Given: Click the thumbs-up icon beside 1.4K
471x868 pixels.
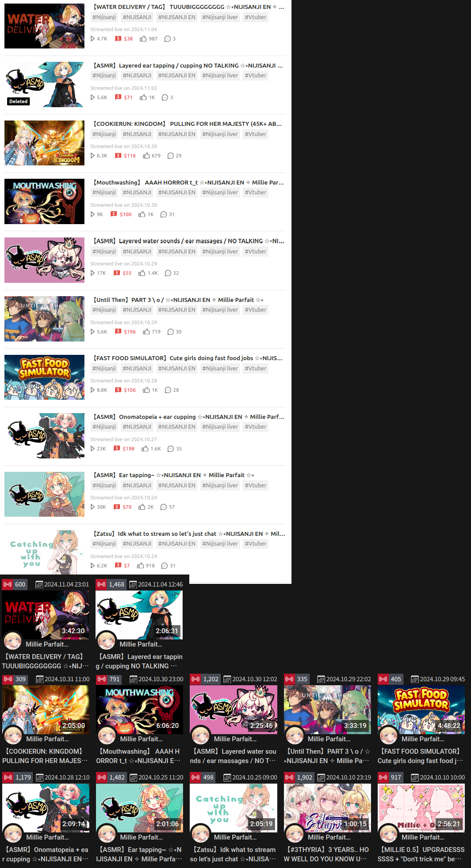Looking at the screenshot, I should [142, 273].
